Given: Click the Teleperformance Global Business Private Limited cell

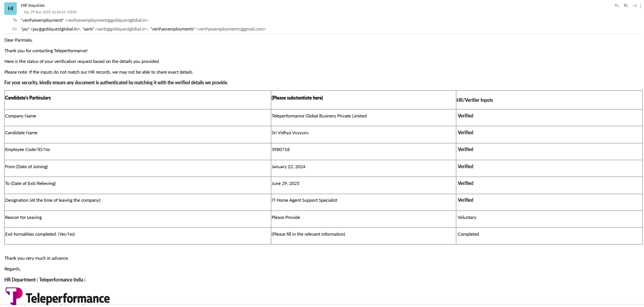Looking at the screenshot, I should [319, 116].
